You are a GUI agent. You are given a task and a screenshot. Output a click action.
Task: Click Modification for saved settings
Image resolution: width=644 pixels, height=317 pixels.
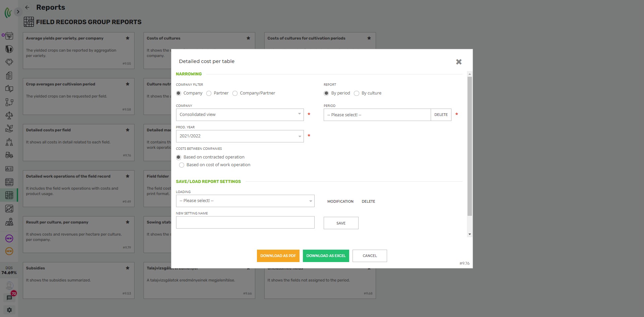click(340, 201)
